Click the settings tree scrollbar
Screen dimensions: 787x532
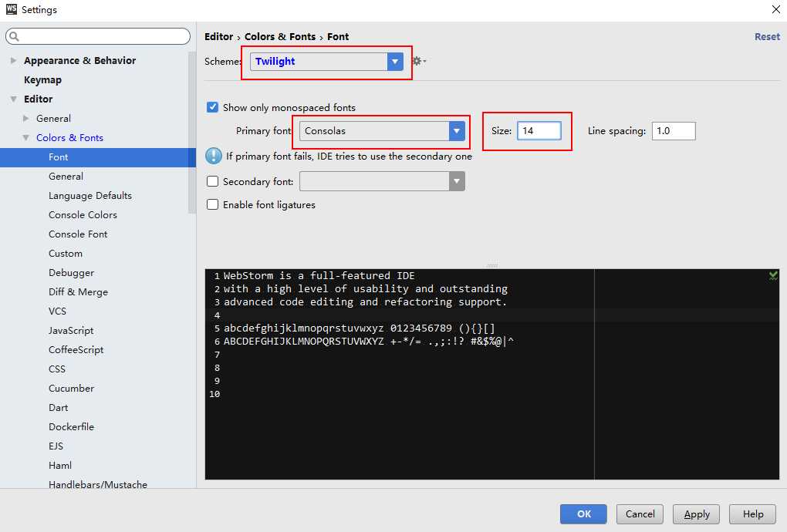click(191, 133)
